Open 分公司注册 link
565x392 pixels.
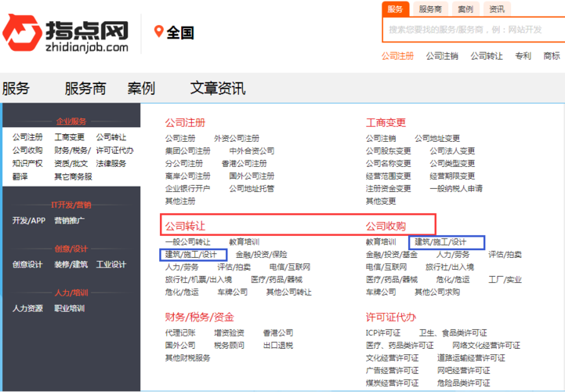[x=184, y=163]
